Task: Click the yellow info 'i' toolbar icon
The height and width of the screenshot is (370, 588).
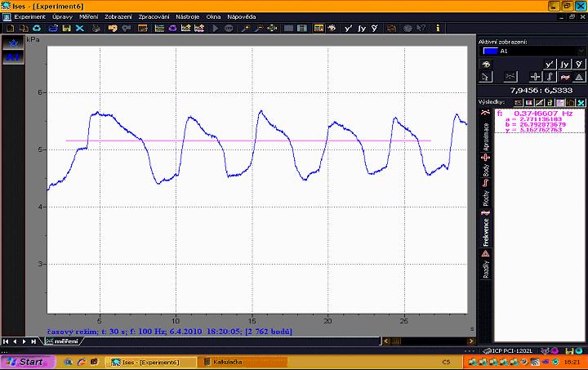Action: [438, 28]
